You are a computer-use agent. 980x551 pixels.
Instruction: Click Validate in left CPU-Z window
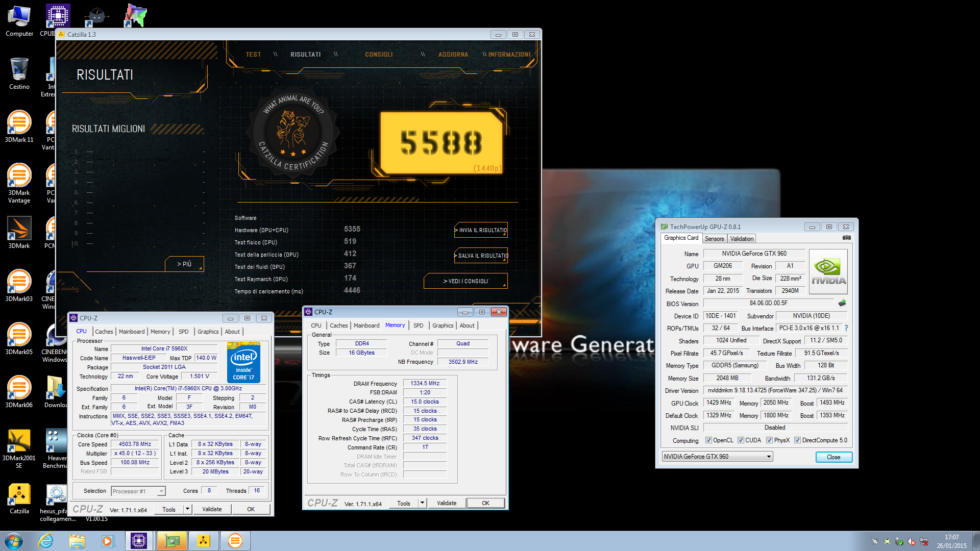(212, 509)
